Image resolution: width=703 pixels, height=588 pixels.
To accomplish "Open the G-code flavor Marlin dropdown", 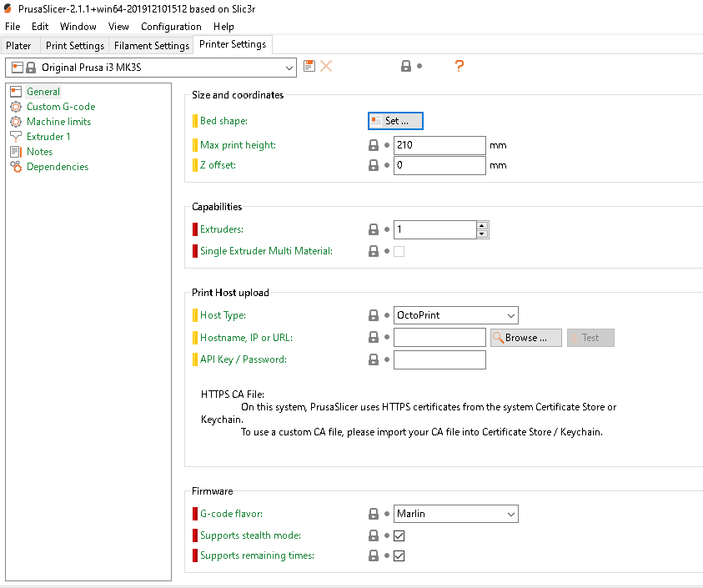I will pyautogui.click(x=456, y=514).
